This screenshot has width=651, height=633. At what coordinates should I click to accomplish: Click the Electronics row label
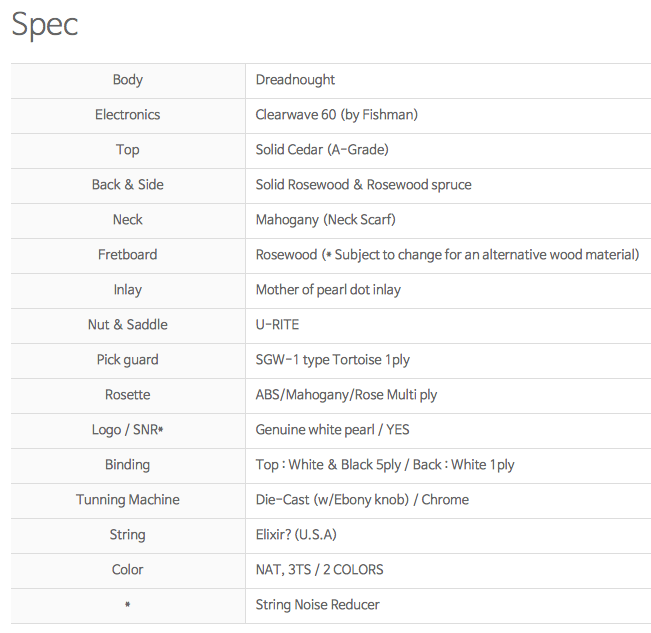(x=128, y=115)
